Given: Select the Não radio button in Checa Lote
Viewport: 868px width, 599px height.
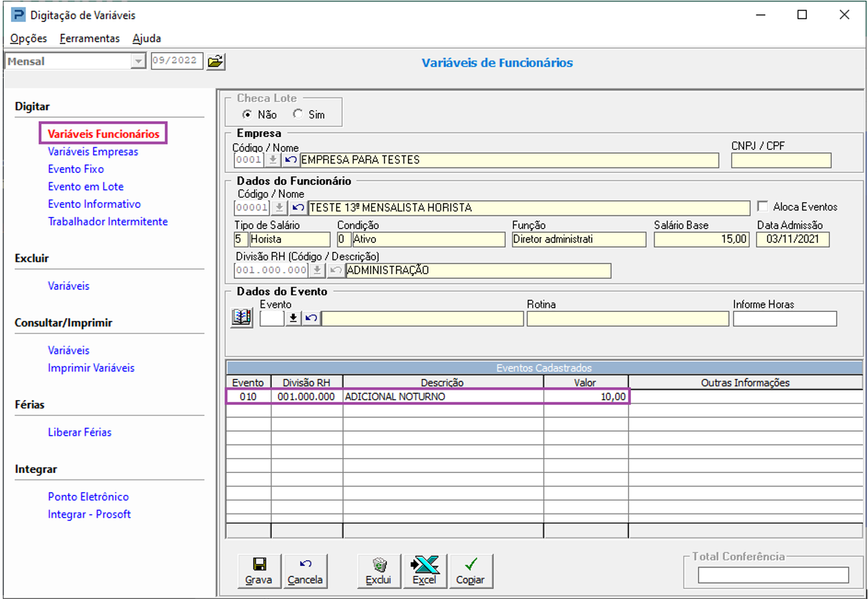Looking at the screenshot, I should pyautogui.click(x=247, y=114).
